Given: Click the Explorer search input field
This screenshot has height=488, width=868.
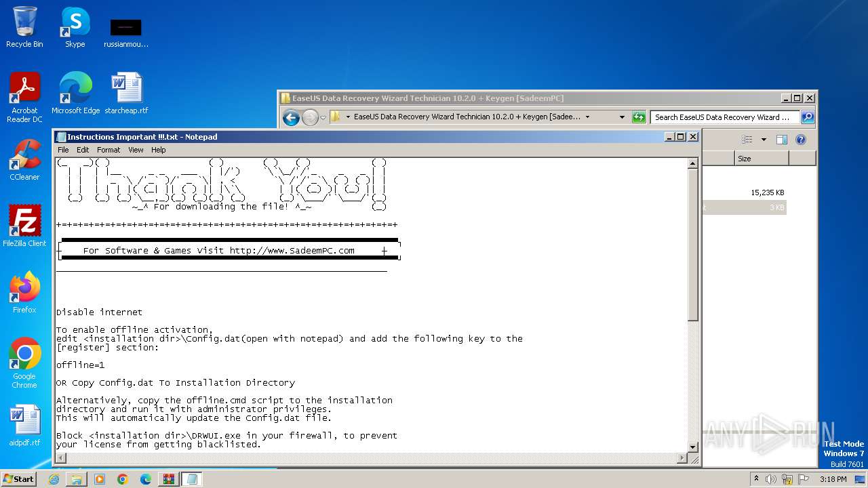Looking at the screenshot, I should (725, 117).
